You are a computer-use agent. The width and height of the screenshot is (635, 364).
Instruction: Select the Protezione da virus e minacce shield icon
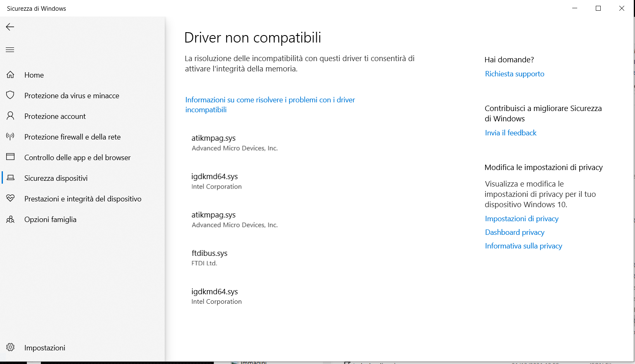[x=10, y=95]
